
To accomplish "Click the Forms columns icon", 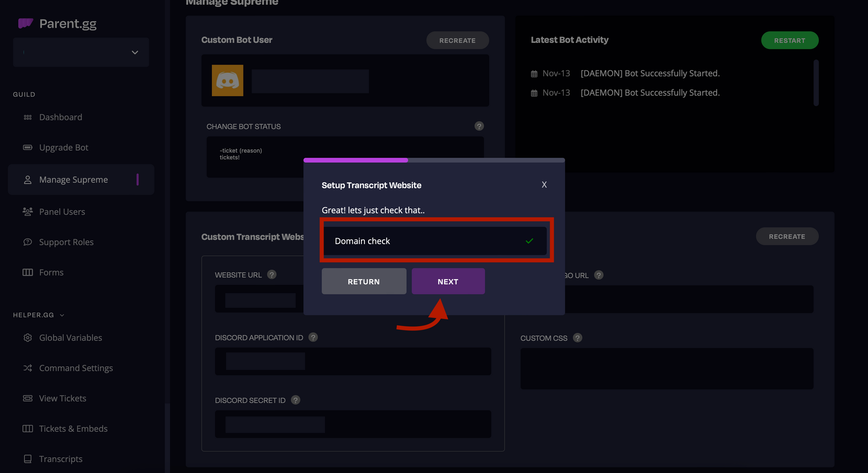I will (28, 272).
